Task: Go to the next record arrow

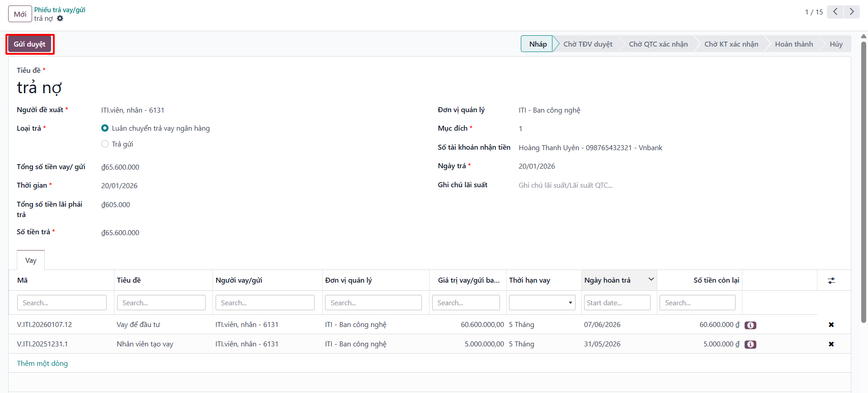Action: tap(852, 12)
